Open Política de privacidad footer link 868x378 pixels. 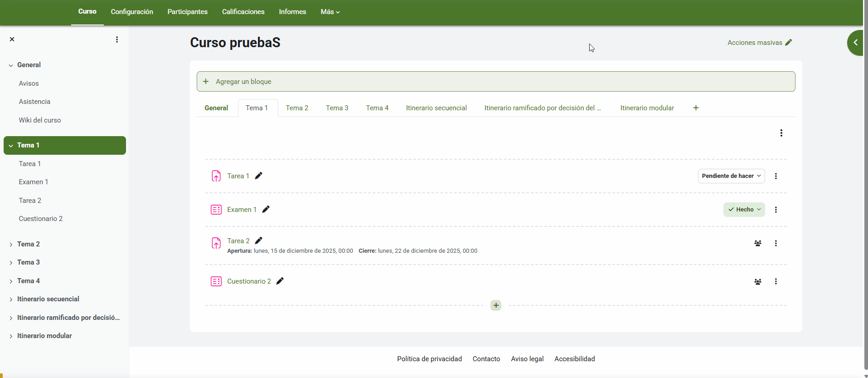point(430,359)
